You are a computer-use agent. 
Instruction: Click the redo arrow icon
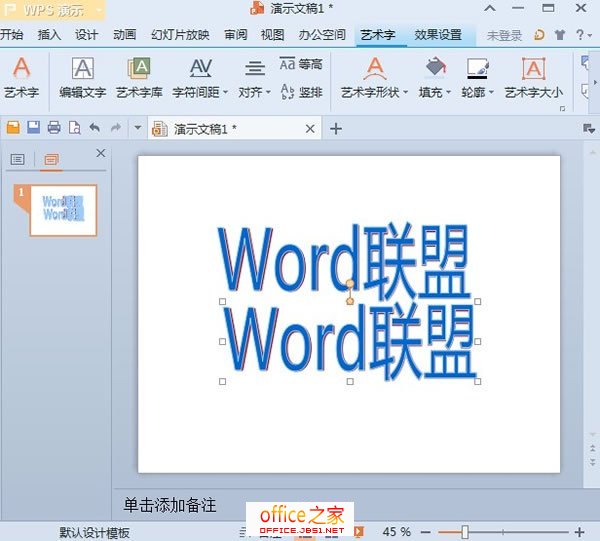click(116, 127)
